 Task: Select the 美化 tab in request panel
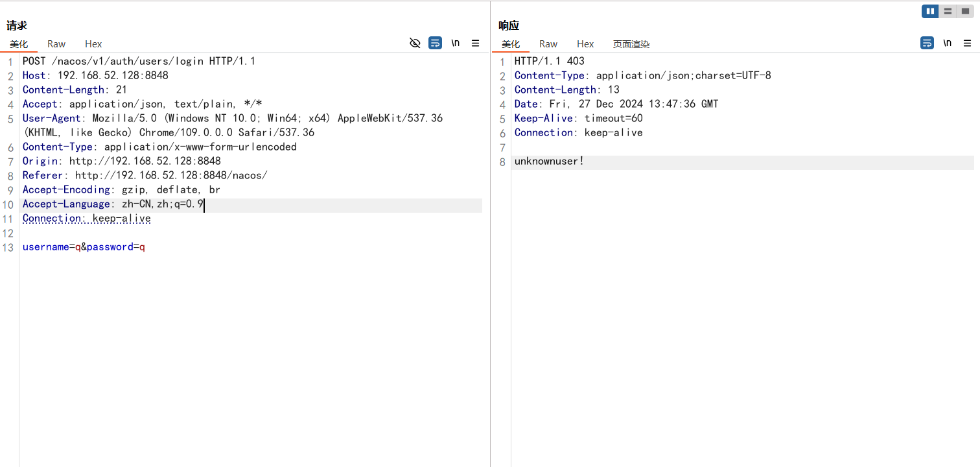click(x=19, y=44)
